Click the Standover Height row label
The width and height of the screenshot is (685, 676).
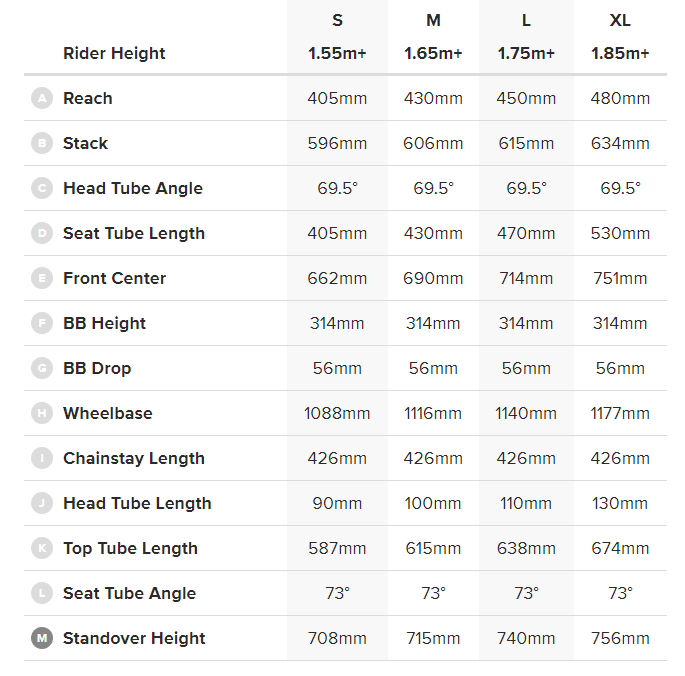point(134,638)
